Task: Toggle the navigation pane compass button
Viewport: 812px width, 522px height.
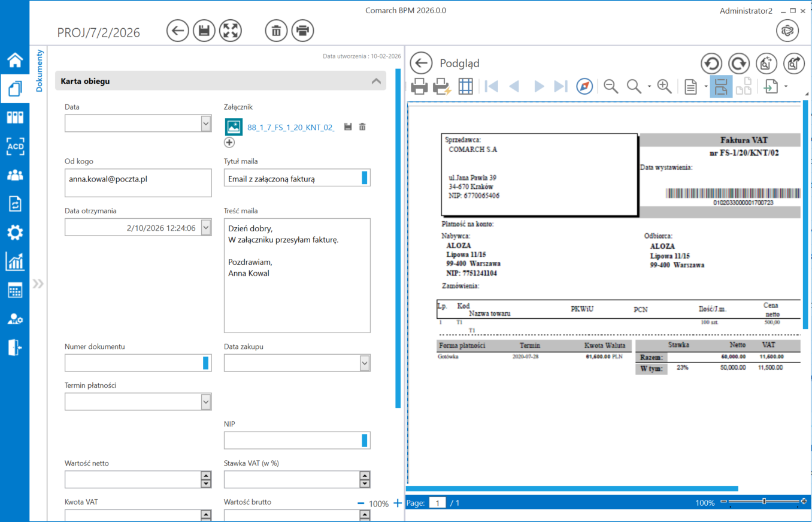Action: pyautogui.click(x=584, y=87)
